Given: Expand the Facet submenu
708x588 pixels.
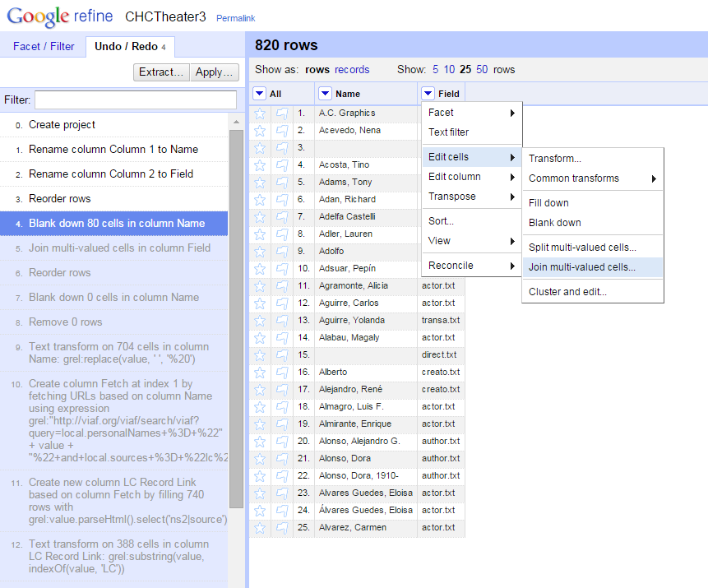Looking at the screenshot, I should (472, 113).
